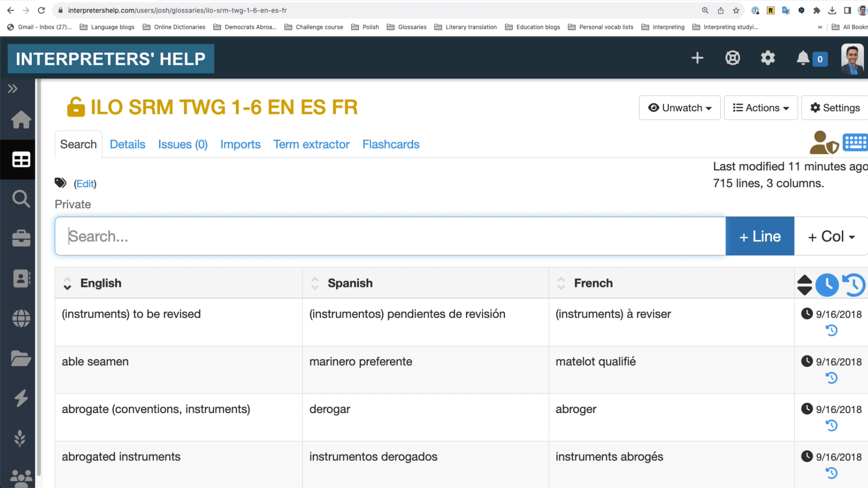Switch to the Flashcards tab

[391, 144]
